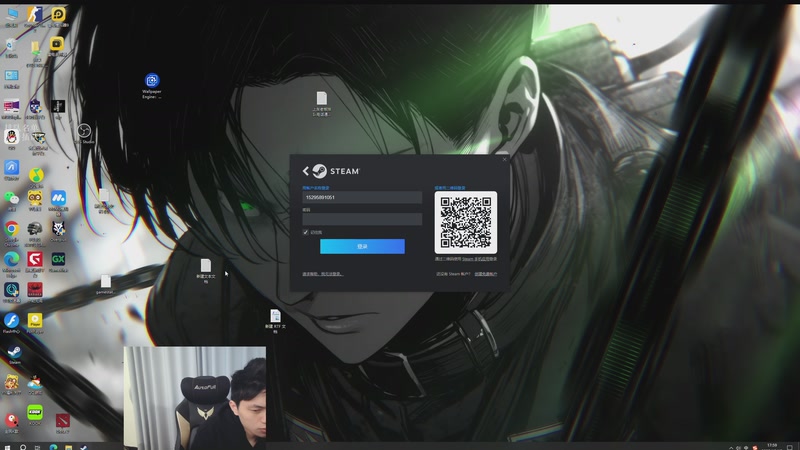Open the This PC desktop icon
This screenshot has height=450, width=800.
11,16
